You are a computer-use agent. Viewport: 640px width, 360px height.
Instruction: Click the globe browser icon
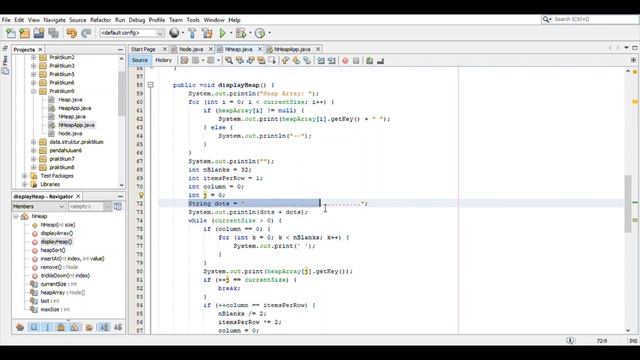point(174,33)
